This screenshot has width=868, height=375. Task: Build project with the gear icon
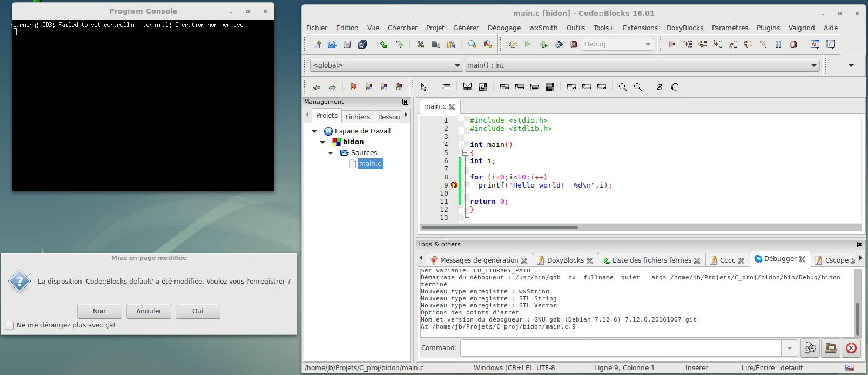[x=513, y=44]
